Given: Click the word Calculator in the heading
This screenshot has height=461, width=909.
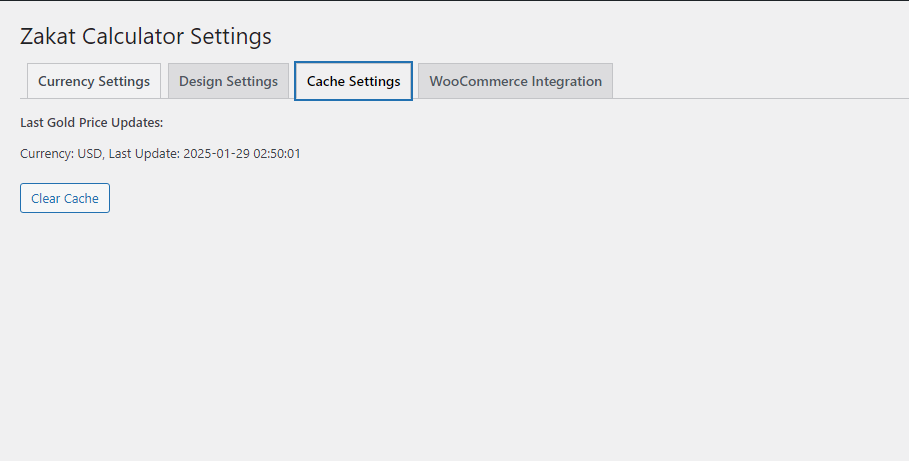Looking at the screenshot, I should coord(133,36).
